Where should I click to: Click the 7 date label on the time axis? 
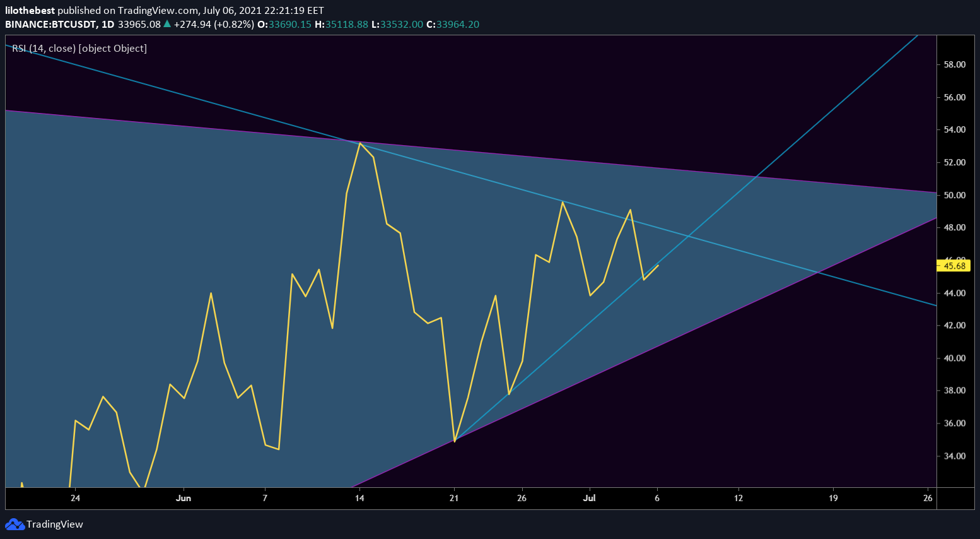pyautogui.click(x=265, y=498)
